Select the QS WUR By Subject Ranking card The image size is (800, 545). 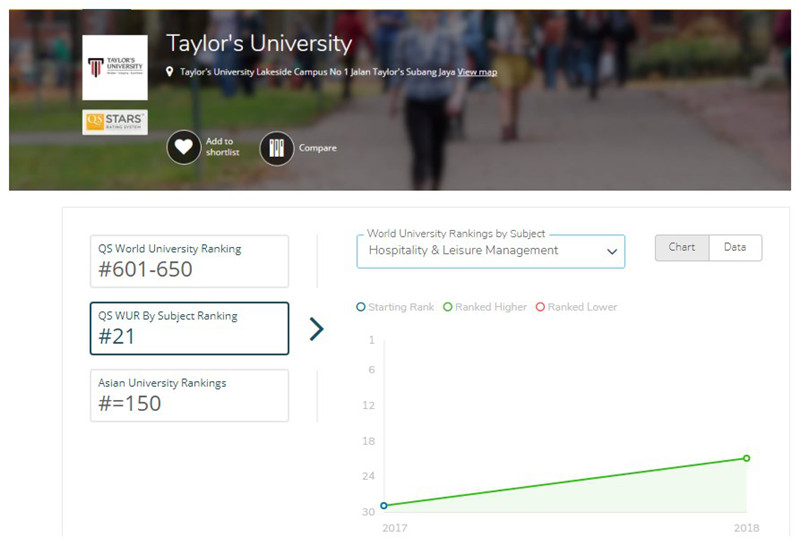(x=189, y=328)
